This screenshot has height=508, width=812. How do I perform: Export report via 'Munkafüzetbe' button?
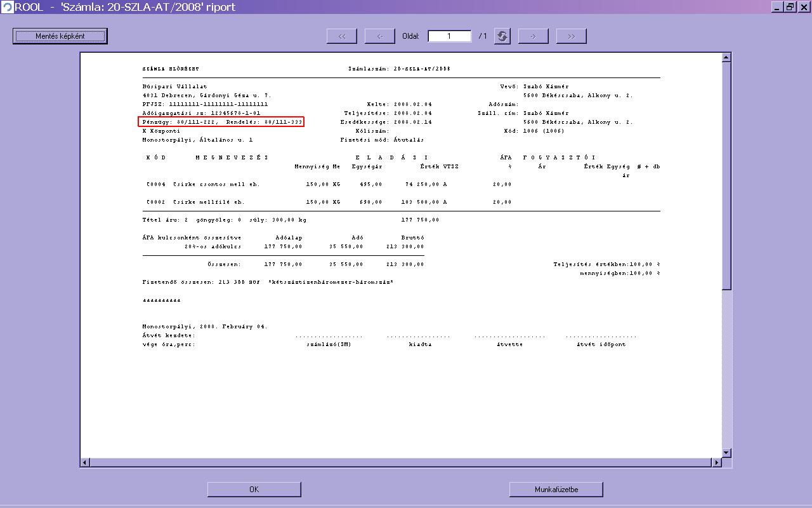click(556, 490)
